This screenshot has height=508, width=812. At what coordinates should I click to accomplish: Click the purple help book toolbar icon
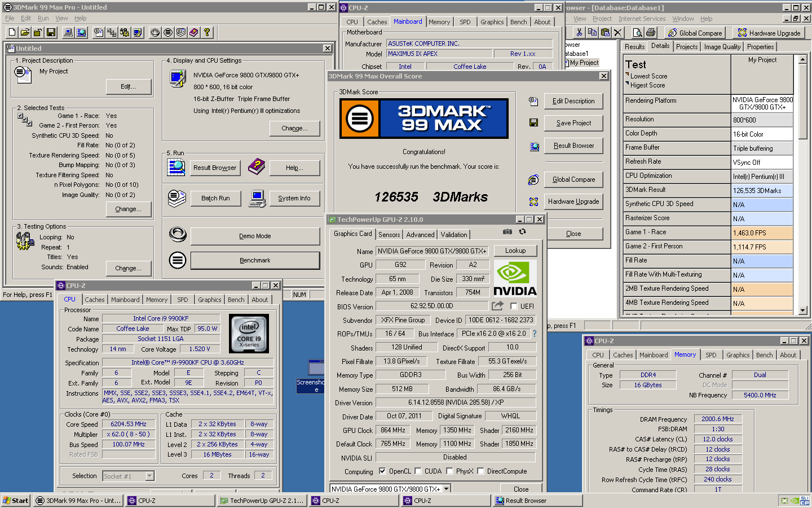tap(194, 32)
